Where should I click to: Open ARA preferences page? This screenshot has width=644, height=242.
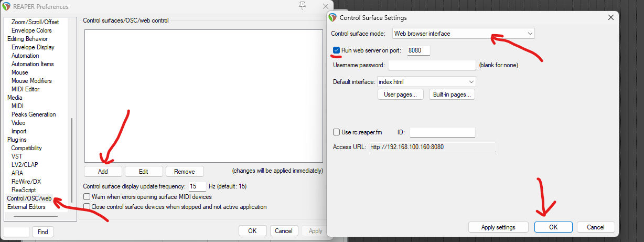(17, 173)
